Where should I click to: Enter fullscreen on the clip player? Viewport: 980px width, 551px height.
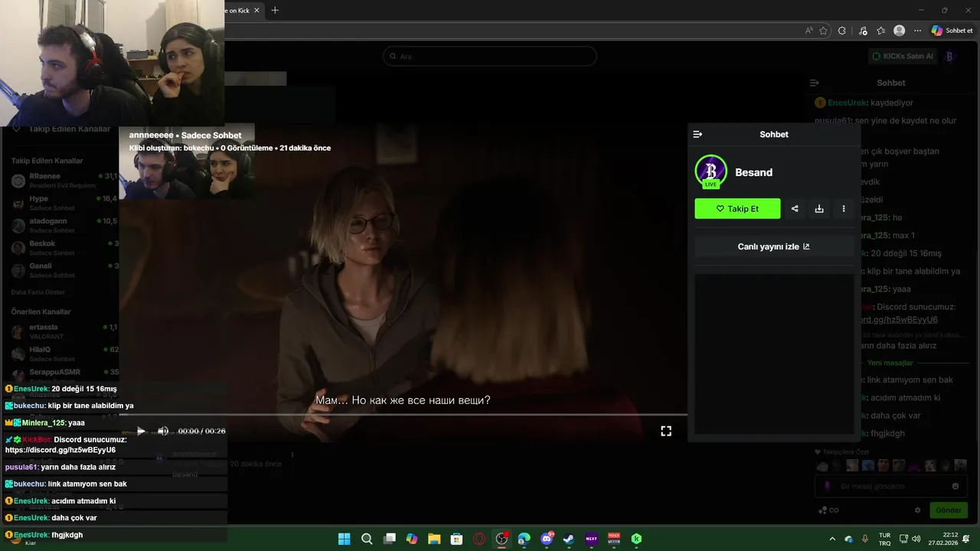point(666,431)
